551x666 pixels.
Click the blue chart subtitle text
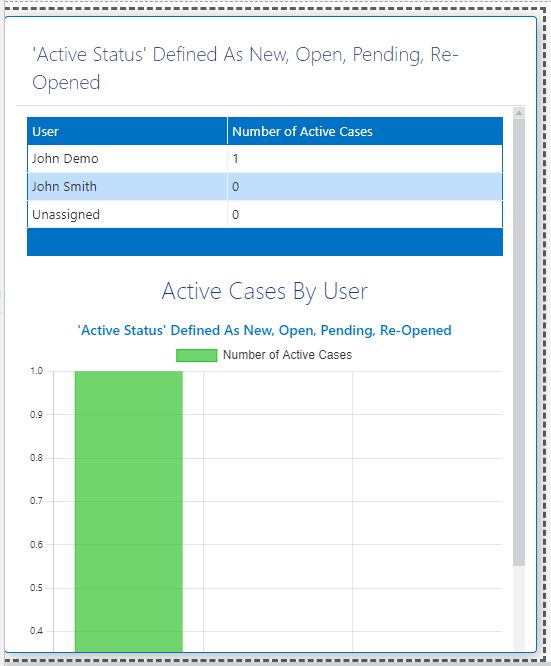(264, 330)
